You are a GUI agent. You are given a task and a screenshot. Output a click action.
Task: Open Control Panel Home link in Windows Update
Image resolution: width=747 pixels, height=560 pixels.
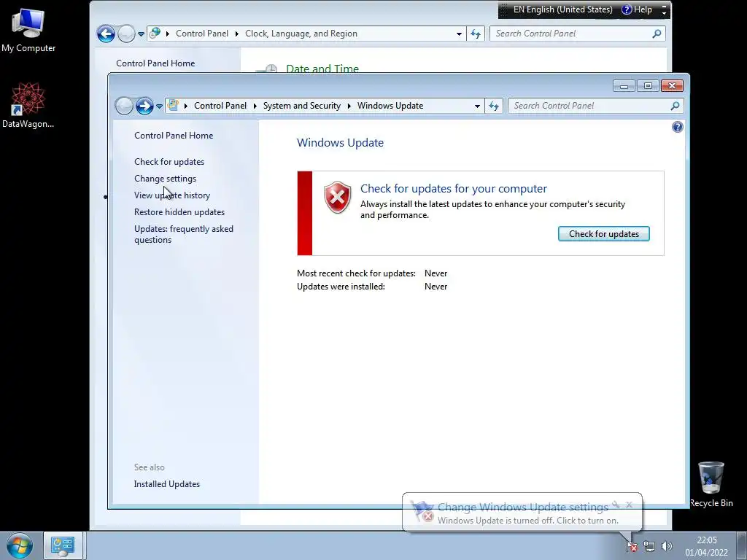174,135
